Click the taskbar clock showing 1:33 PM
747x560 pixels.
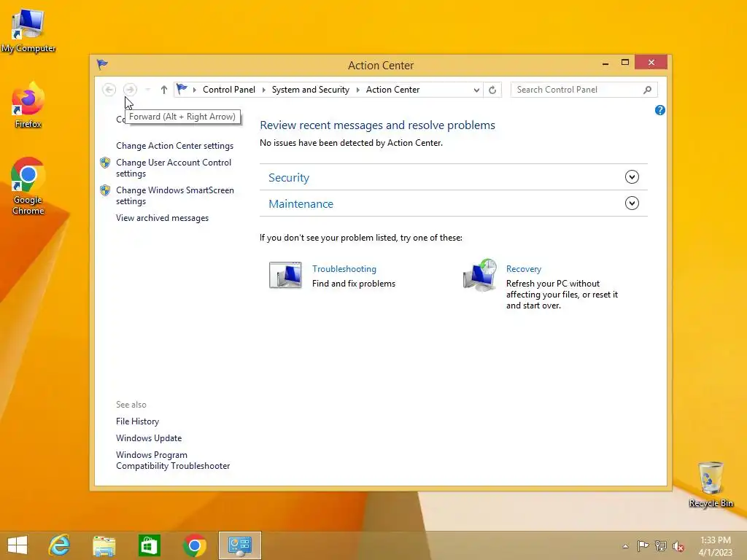coord(715,546)
